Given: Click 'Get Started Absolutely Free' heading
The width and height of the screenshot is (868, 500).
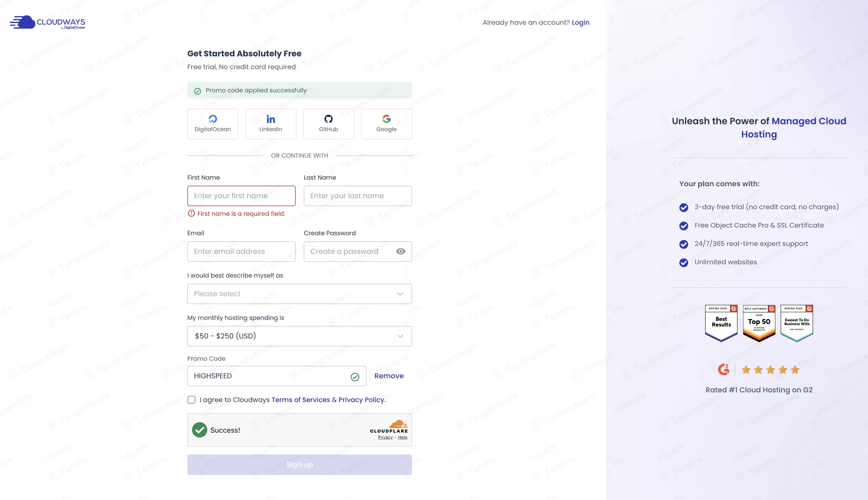Looking at the screenshot, I should [x=244, y=54].
